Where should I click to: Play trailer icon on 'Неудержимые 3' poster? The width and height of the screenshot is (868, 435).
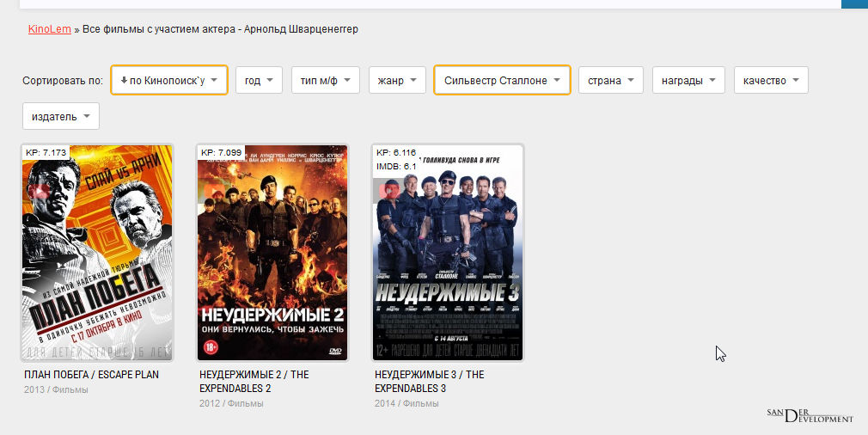[389, 192]
